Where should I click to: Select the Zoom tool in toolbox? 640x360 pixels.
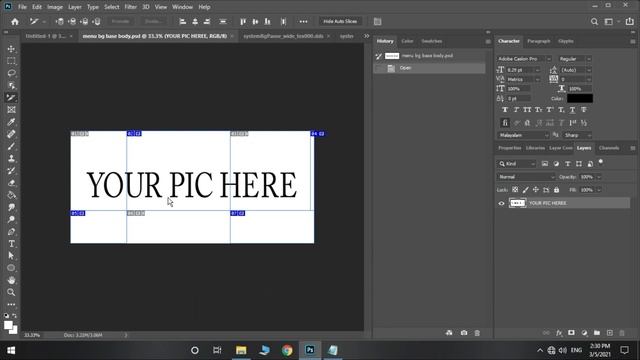[11, 292]
